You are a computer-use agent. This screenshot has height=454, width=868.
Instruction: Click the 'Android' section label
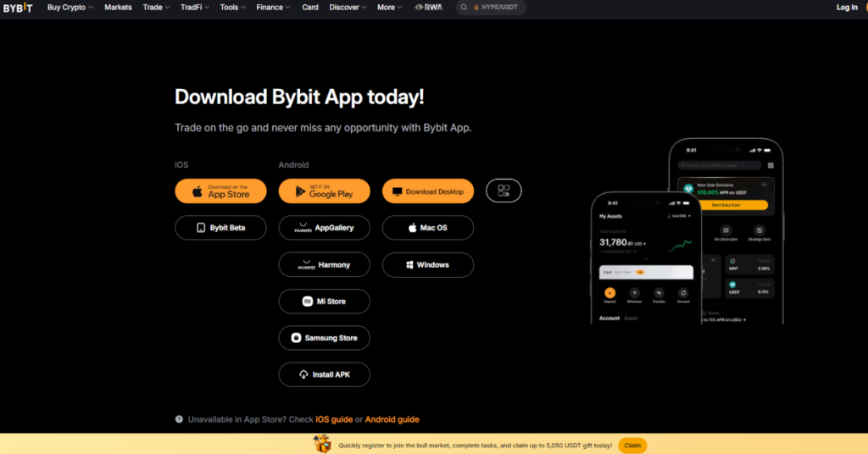click(293, 165)
